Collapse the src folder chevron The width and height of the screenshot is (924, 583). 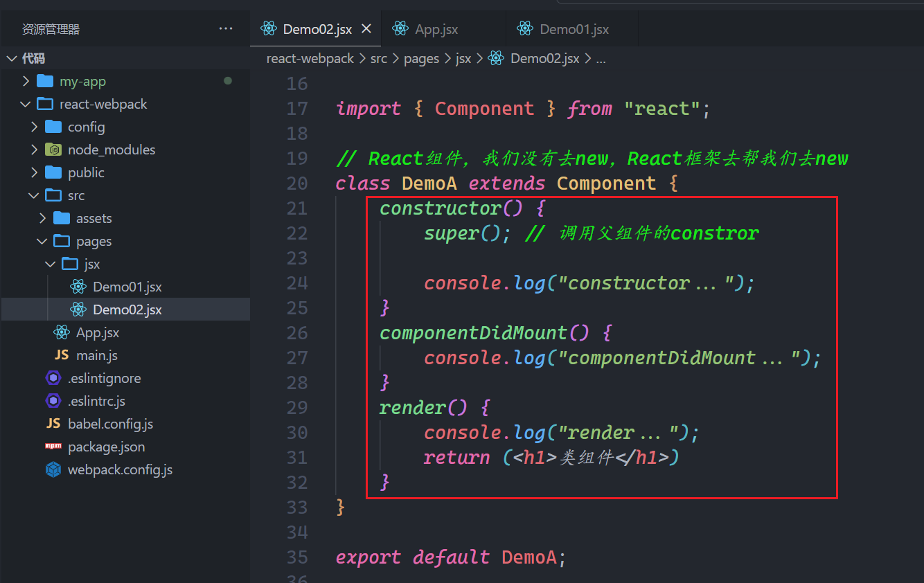(x=34, y=195)
